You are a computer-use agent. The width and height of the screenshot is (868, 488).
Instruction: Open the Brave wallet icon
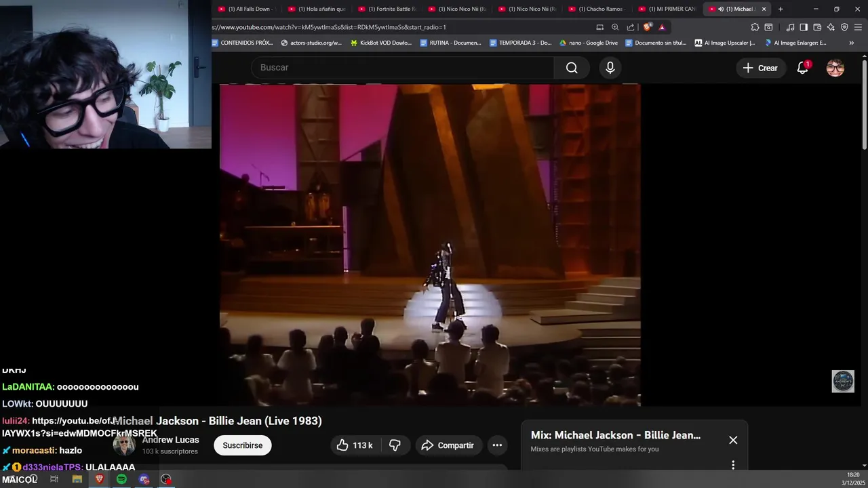(817, 27)
